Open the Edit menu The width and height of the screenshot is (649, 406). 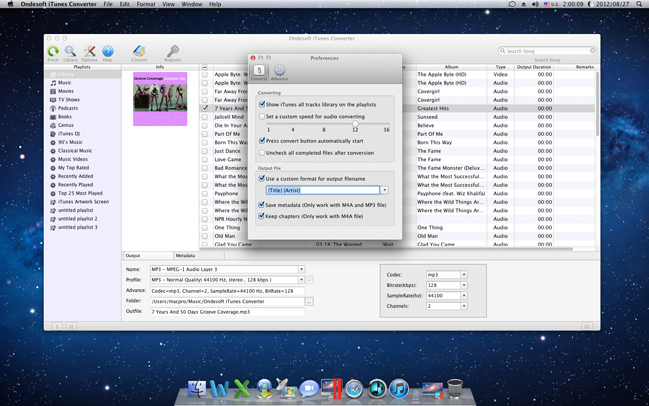point(125,4)
